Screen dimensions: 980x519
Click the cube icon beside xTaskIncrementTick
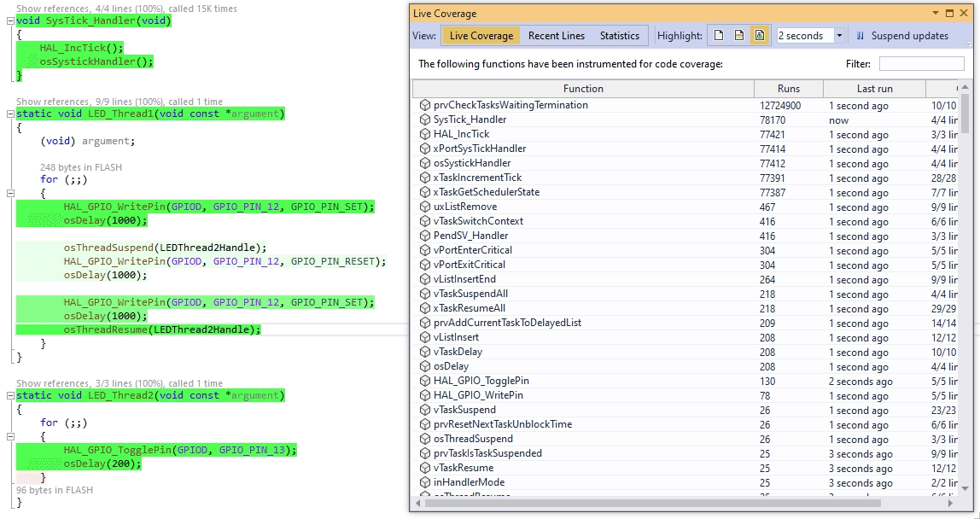(x=425, y=178)
